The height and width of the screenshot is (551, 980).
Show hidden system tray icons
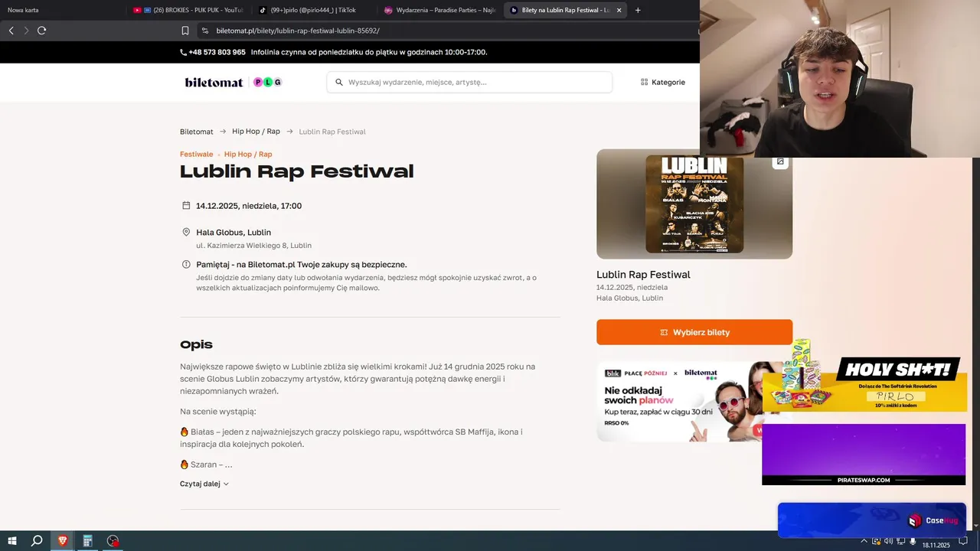864,541
